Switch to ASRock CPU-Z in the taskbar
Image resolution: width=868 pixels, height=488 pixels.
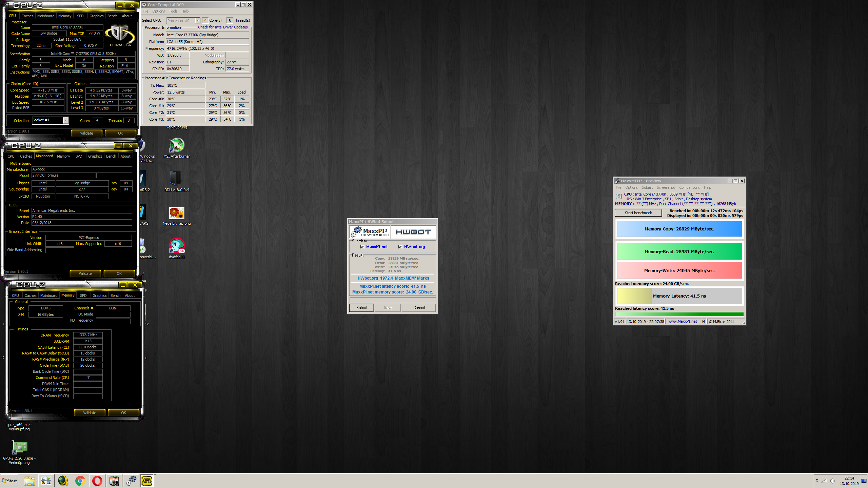(x=147, y=481)
